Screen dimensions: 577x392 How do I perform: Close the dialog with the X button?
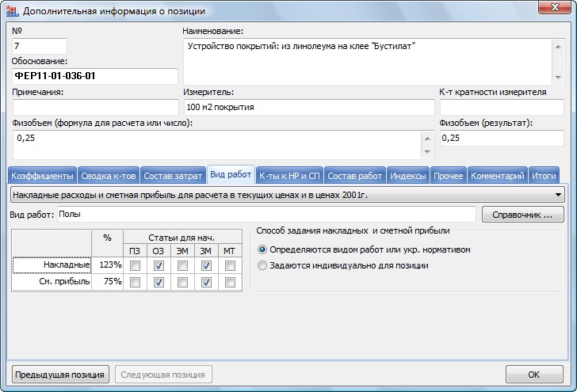(x=555, y=7)
